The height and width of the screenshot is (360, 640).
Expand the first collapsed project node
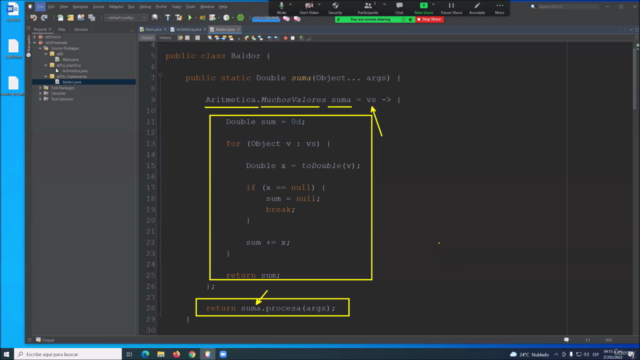tap(35, 37)
